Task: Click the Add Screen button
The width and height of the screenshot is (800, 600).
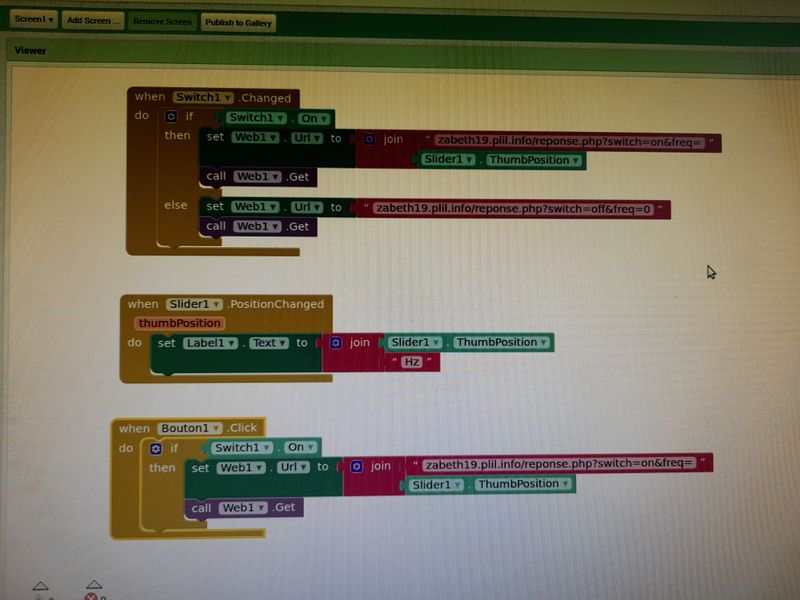Action: click(x=93, y=21)
